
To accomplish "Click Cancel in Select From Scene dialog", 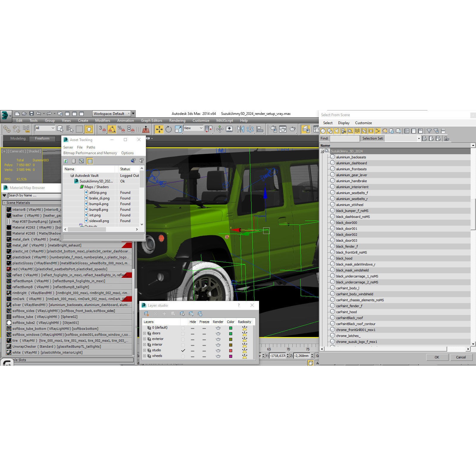I will point(461,357).
